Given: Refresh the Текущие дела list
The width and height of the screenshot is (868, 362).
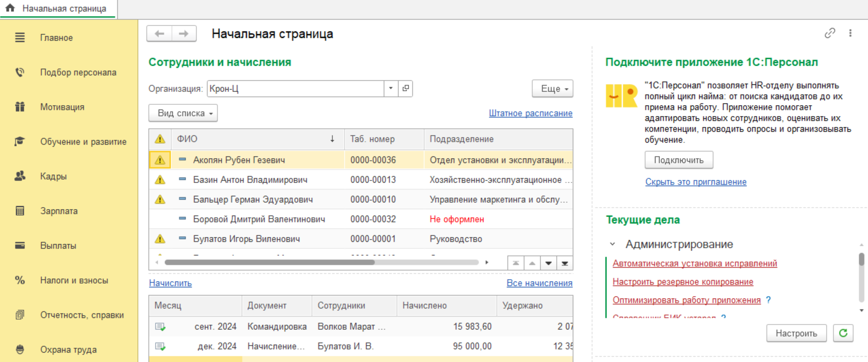Looking at the screenshot, I should click(x=843, y=333).
